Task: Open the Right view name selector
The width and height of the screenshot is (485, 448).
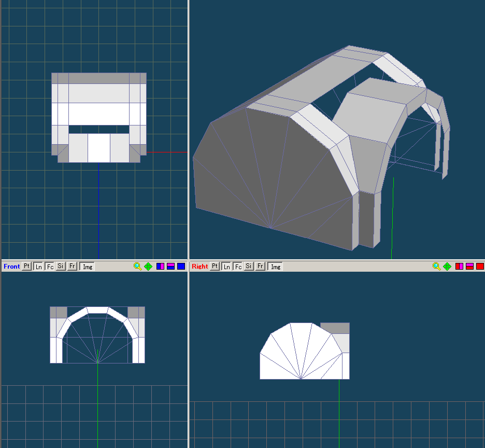Action: tap(199, 267)
